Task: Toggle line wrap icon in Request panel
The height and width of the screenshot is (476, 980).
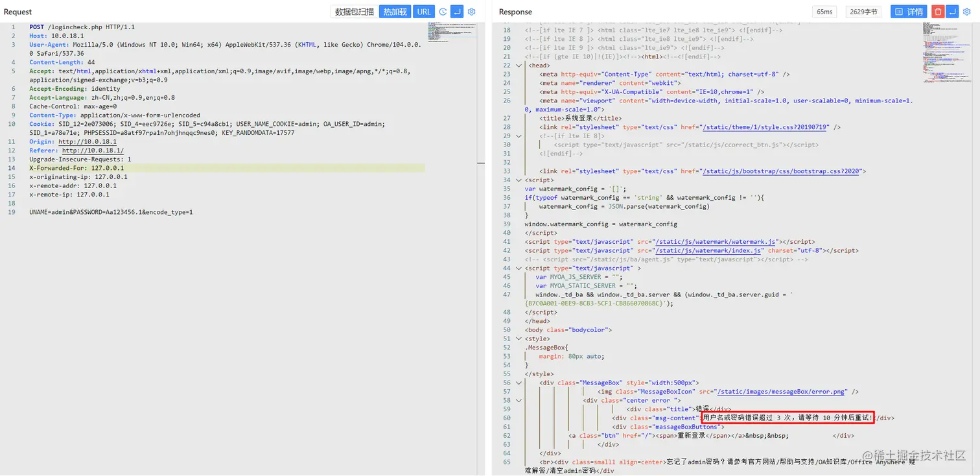Action: pos(458,12)
